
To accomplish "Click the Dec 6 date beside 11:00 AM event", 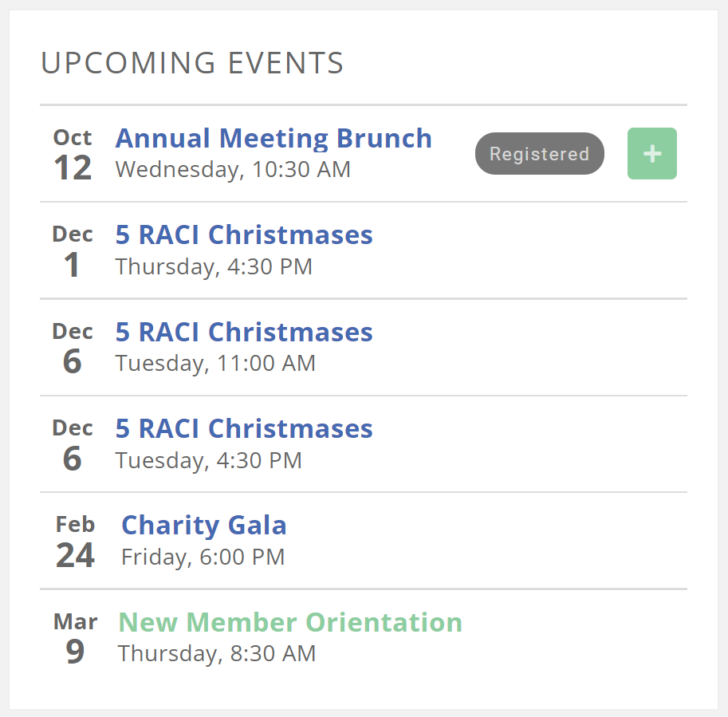I will (x=73, y=349).
